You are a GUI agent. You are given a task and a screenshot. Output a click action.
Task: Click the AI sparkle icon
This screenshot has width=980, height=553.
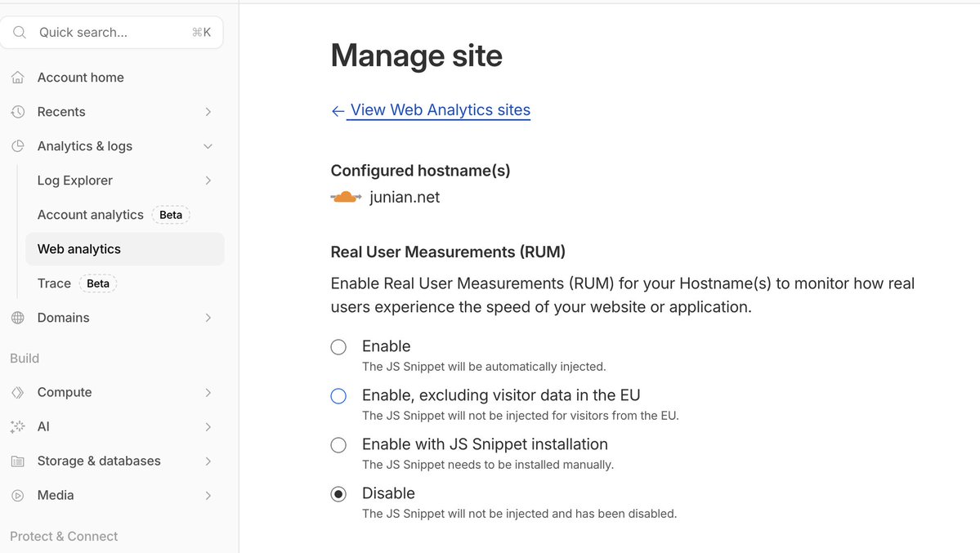[x=17, y=427]
